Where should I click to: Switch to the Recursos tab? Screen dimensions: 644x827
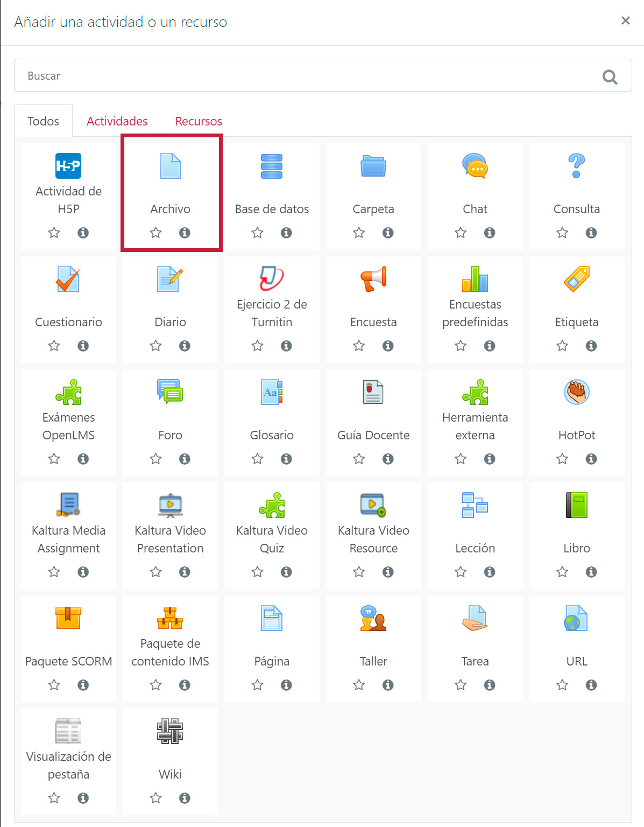pos(199,121)
